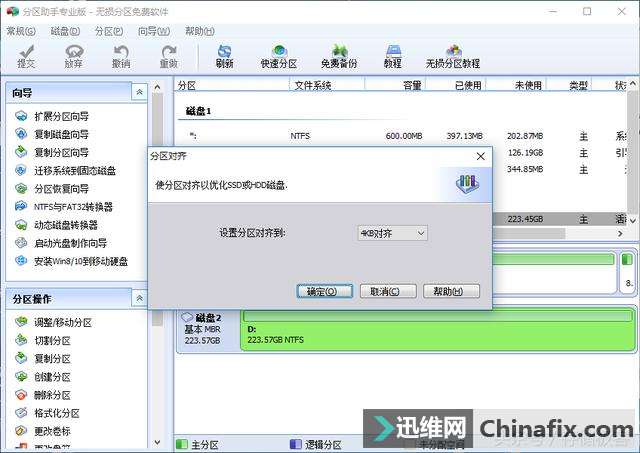640x453 pixels.
Task: Close the 分区对齐 dialog
Action: click(481, 156)
